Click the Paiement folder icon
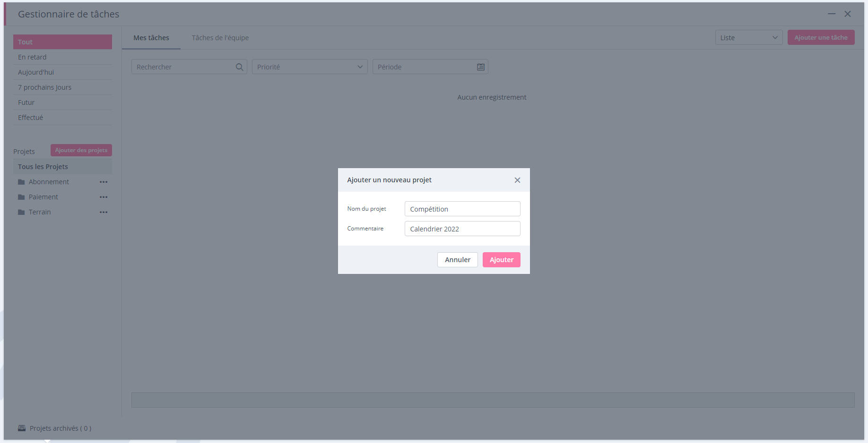The height and width of the screenshot is (443, 868). (21, 197)
